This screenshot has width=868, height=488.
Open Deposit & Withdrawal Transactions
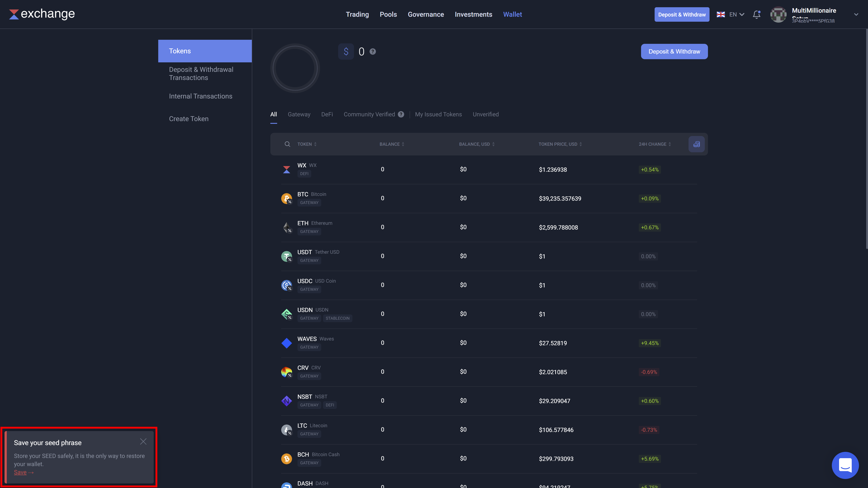(x=201, y=73)
